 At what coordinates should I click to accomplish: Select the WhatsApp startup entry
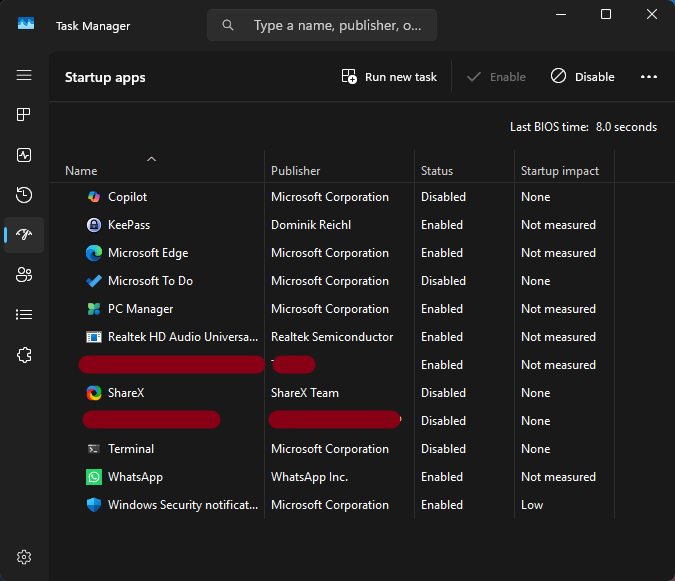point(135,477)
